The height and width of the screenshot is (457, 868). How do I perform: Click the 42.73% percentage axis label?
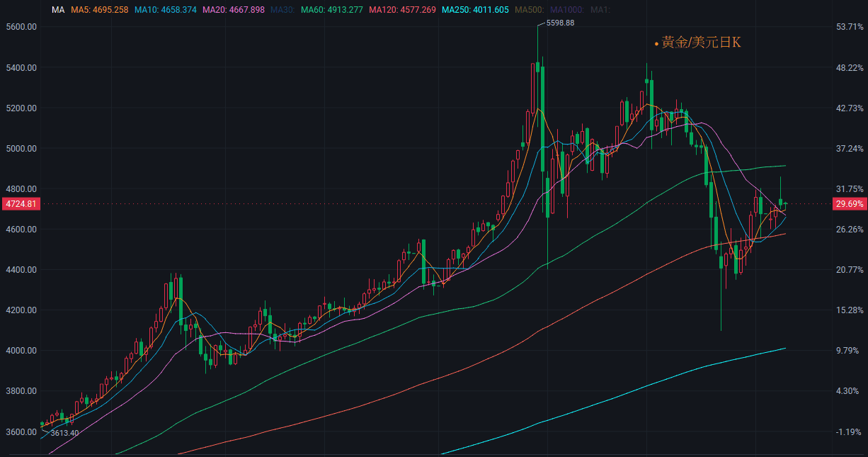[850, 108]
